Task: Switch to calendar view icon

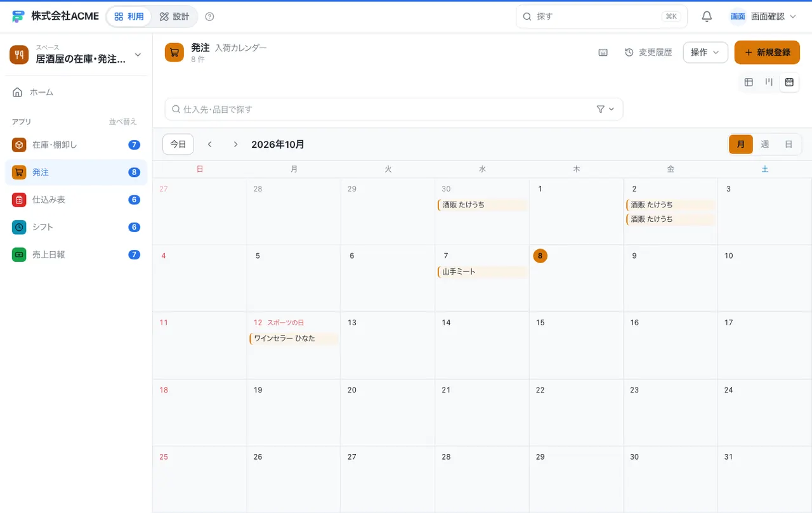Action: pyautogui.click(x=789, y=82)
